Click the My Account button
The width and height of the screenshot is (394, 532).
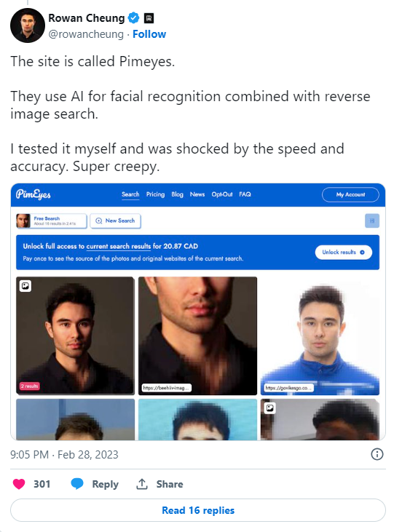pyautogui.click(x=350, y=195)
